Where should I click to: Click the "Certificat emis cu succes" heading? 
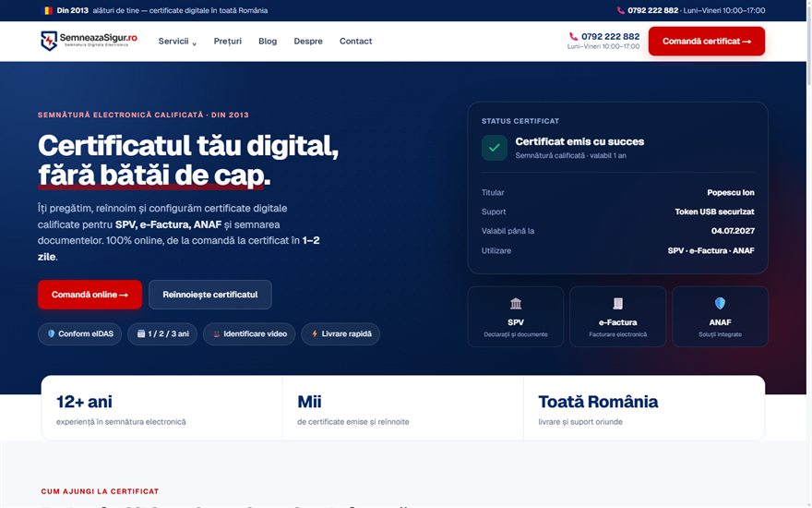579,141
